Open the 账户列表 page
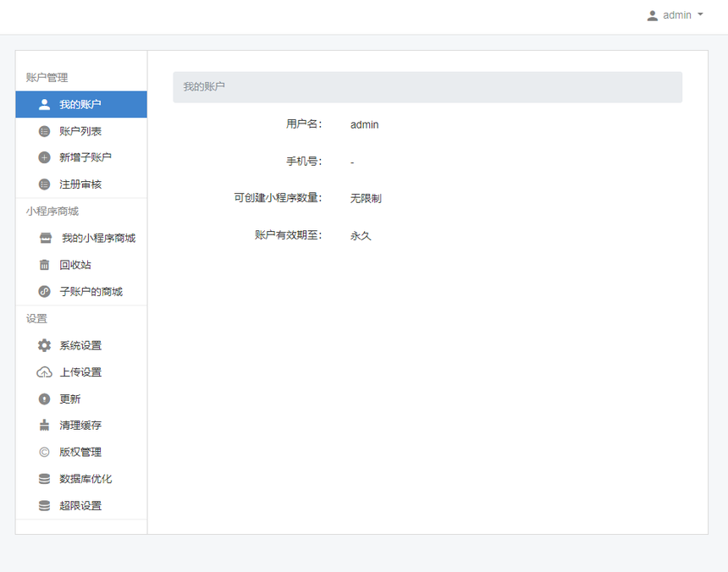728x572 pixels. [x=80, y=131]
